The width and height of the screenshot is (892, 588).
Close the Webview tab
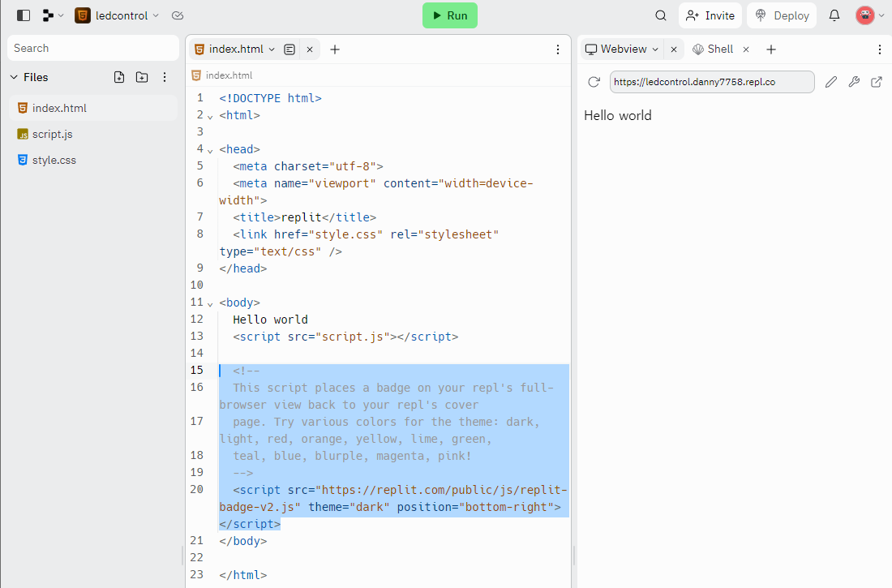click(674, 49)
